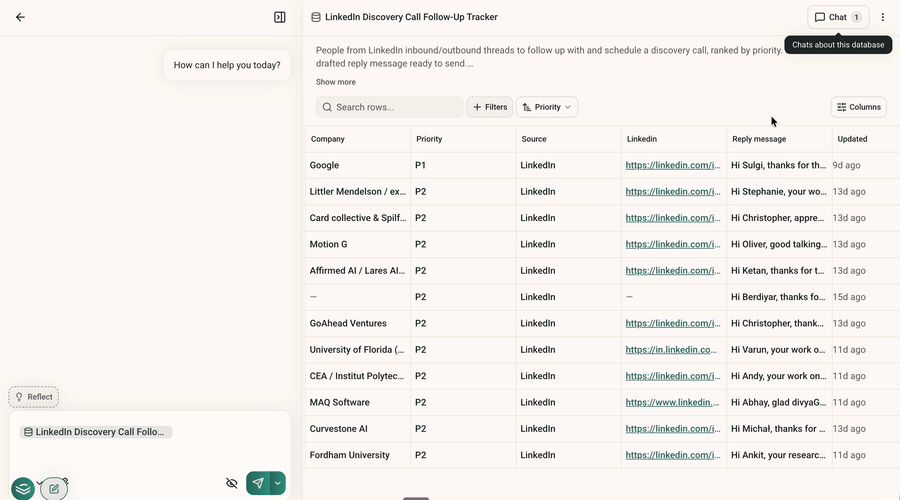
Task: Click the LinkedIn Discovery Call context chip
Action: (x=96, y=432)
